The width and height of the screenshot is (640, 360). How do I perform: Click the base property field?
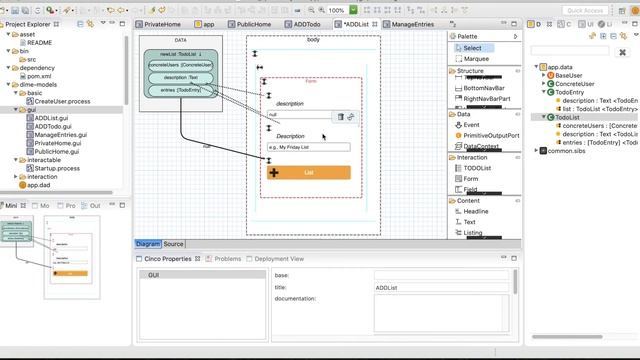(441, 275)
